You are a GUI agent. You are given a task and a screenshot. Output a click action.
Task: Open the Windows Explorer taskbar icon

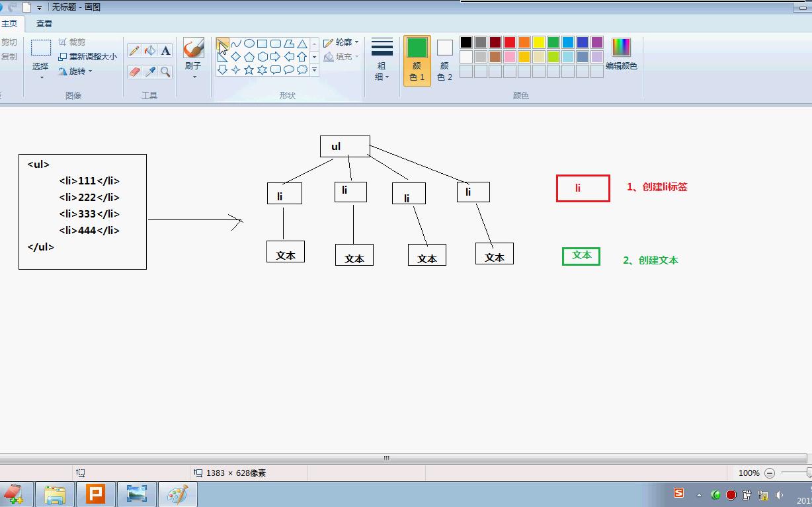tap(55, 494)
